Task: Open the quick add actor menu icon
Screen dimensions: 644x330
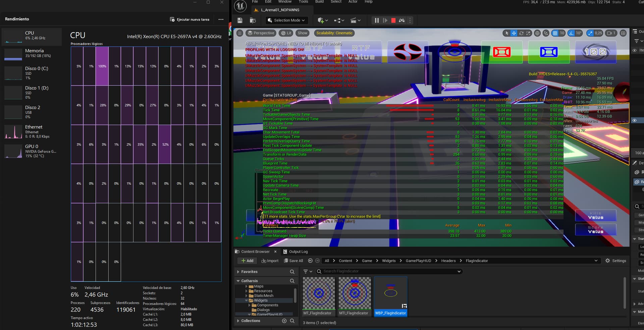Action: tap(323, 20)
